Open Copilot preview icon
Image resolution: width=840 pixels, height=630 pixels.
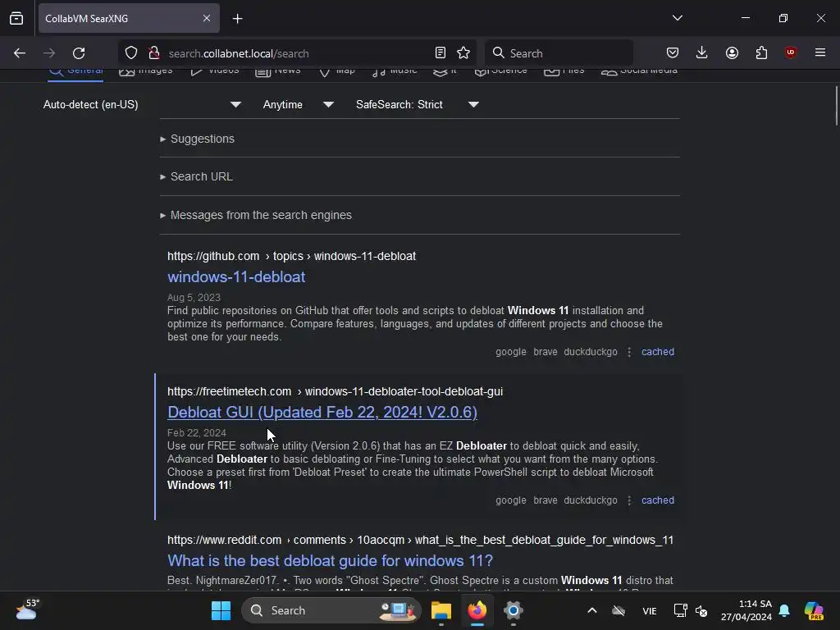tap(814, 610)
